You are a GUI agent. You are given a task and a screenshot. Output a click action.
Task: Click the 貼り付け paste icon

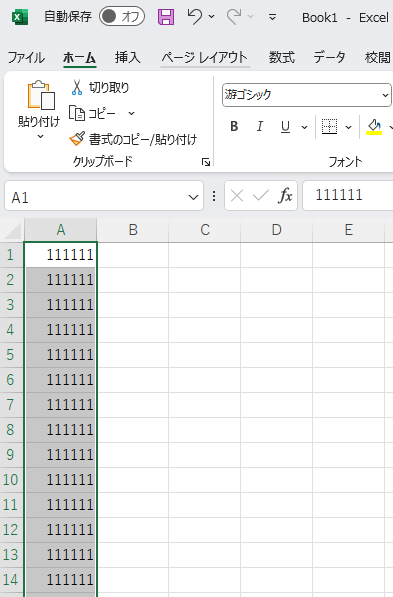tap(41, 95)
